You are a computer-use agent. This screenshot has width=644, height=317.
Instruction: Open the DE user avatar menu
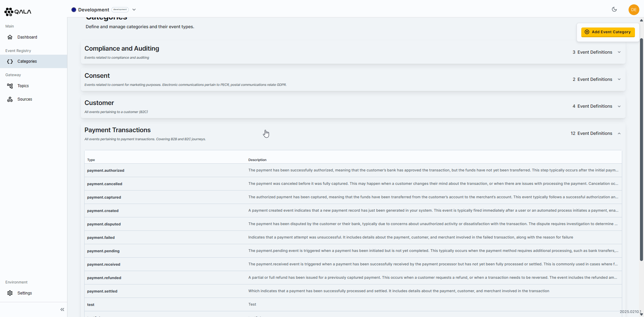634,10
